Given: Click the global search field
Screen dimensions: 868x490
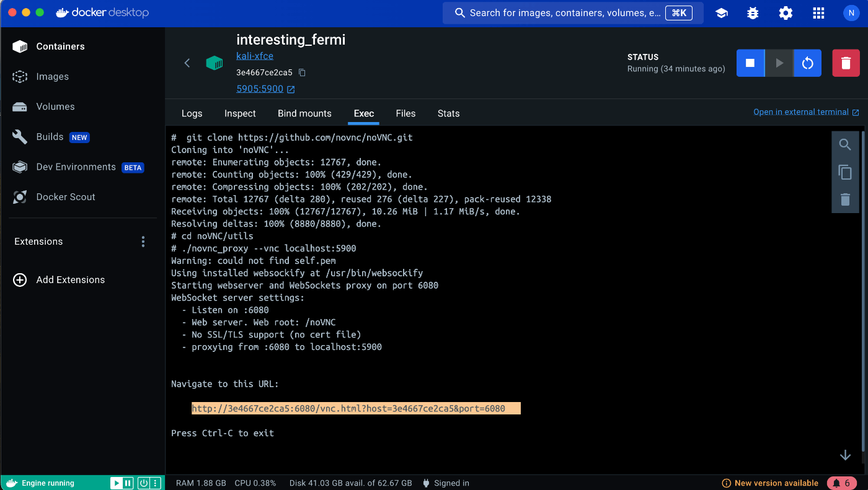Looking at the screenshot, I should coord(573,13).
